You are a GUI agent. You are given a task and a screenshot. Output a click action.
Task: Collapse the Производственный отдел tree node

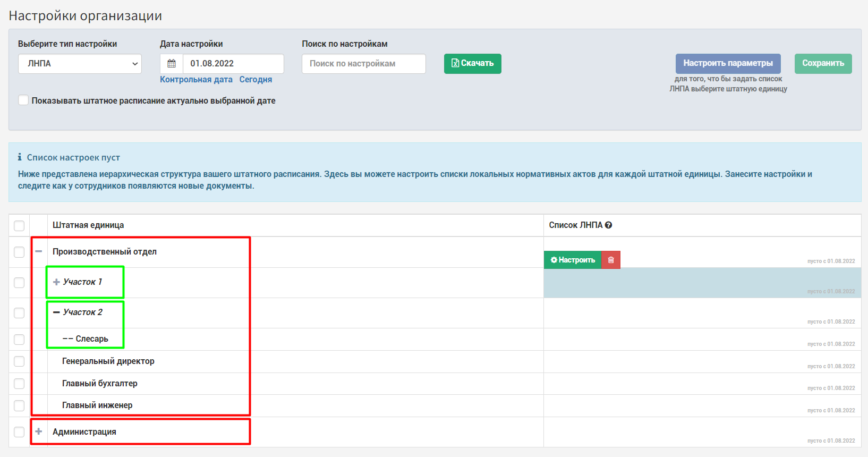39,251
